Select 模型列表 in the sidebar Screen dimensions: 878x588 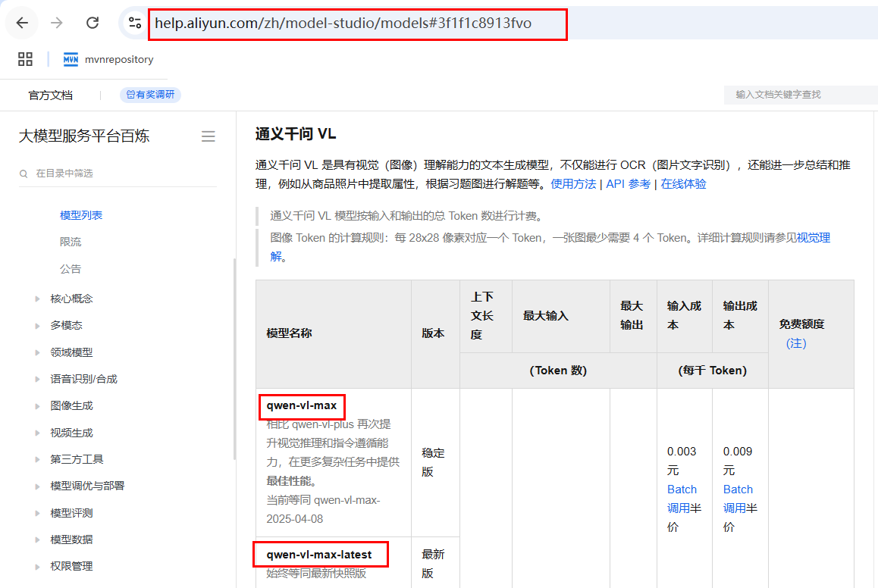81,215
